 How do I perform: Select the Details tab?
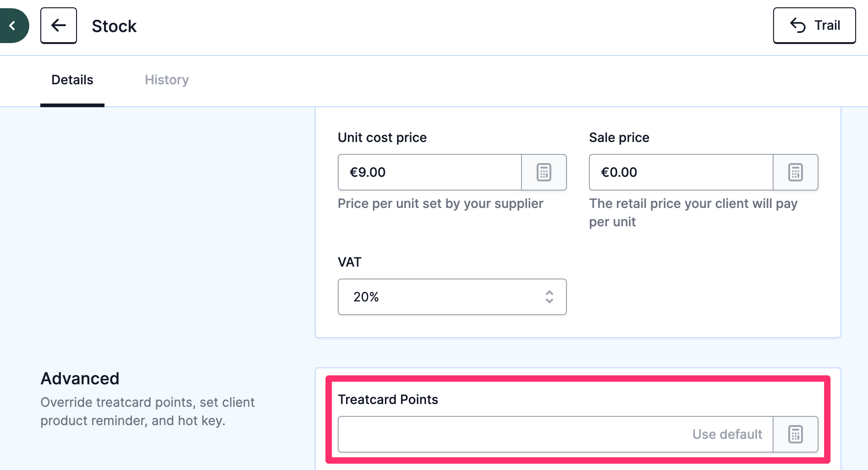tap(72, 80)
